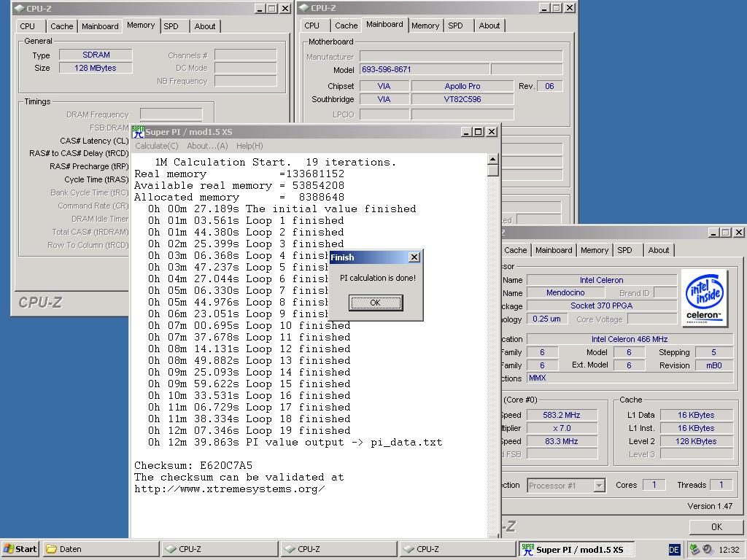Select SPD tab in Mainboard CPU-Z window
Screen dimensions: 747x560
coord(455,26)
